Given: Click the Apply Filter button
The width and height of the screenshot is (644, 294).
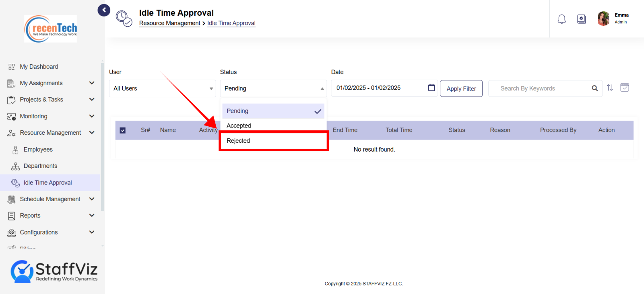Looking at the screenshot, I should [461, 88].
